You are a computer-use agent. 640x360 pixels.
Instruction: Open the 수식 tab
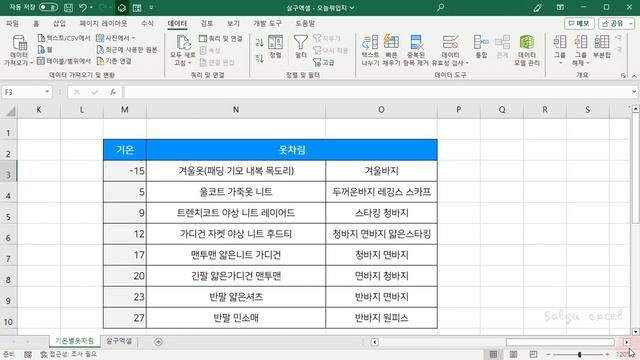[147, 24]
